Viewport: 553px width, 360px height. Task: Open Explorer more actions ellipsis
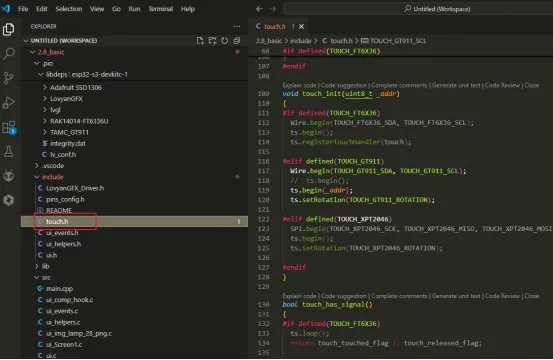coord(237,26)
